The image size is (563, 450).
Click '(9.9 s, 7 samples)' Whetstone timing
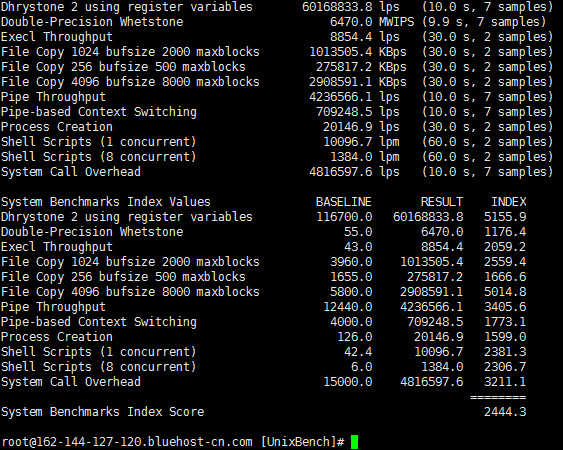coord(484,22)
